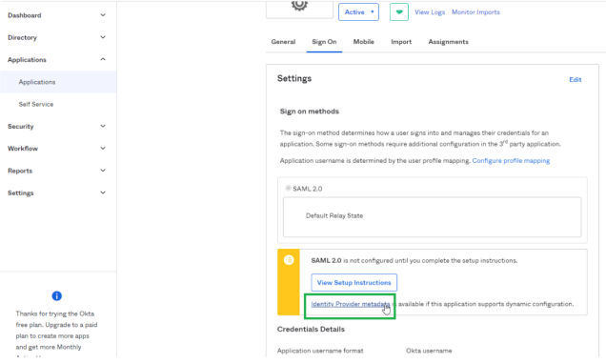Click the blue info icon in sidebar
The height and width of the screenshot is (364, 606).
[57, 296]
